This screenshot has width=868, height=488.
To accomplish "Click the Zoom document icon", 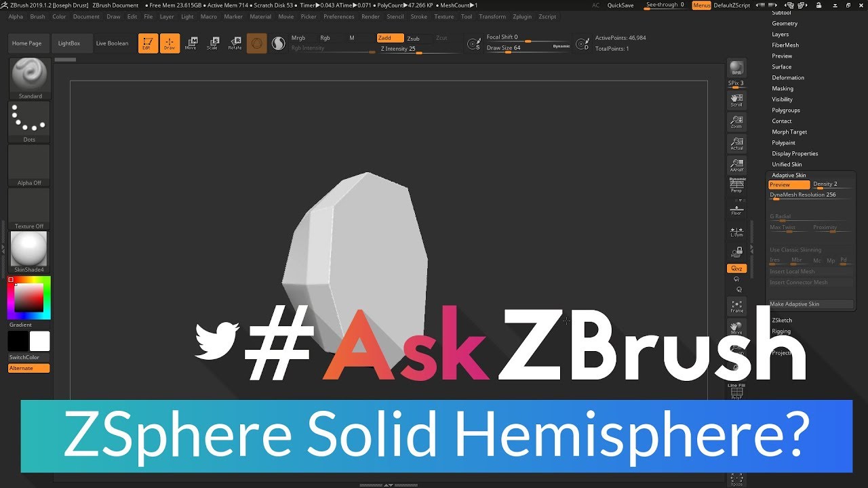I will [x=736, y=122].
